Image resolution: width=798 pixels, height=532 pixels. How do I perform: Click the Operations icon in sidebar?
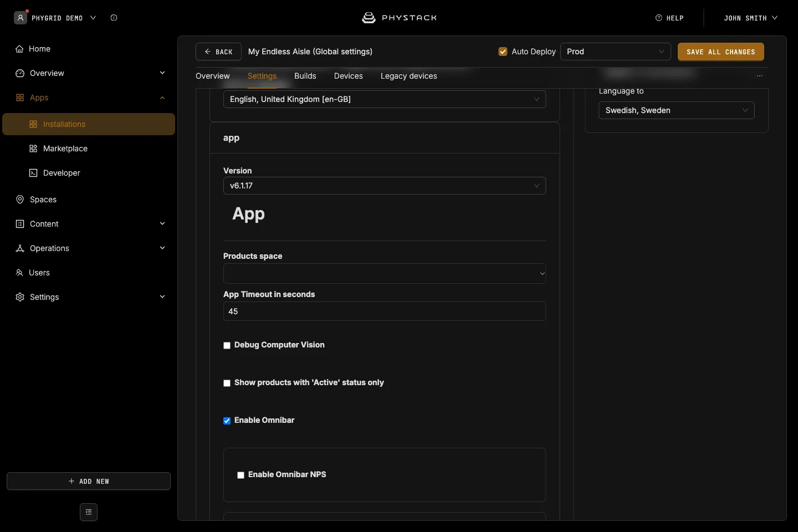20,248
